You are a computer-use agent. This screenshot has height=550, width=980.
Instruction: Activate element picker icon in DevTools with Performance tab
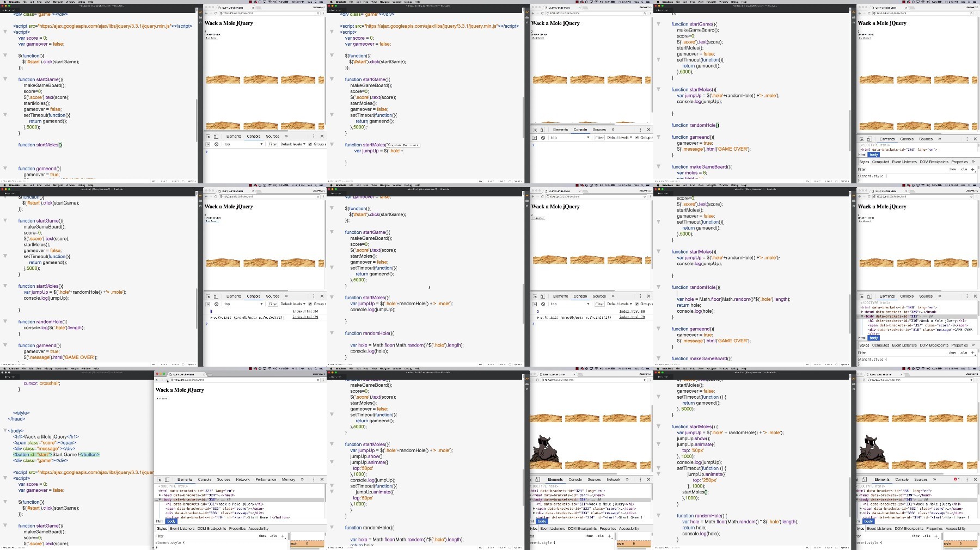click(x=159, y=479)
